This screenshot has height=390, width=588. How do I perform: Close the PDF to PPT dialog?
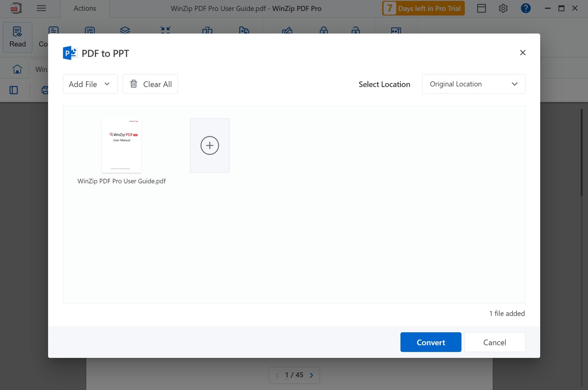523,53
